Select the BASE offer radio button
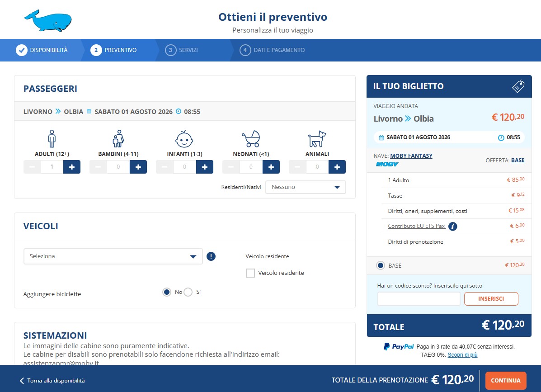This screenshot has height=392, width=541. tap(381, 265)
